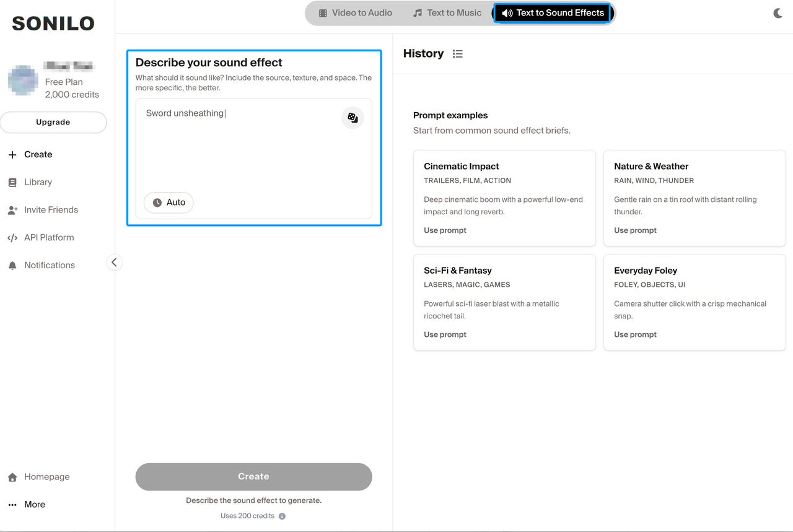Click the person icon beside Invite Friends
Image resolution: width=793 pixels, height=532 pixels.
(x=12, y=211)
